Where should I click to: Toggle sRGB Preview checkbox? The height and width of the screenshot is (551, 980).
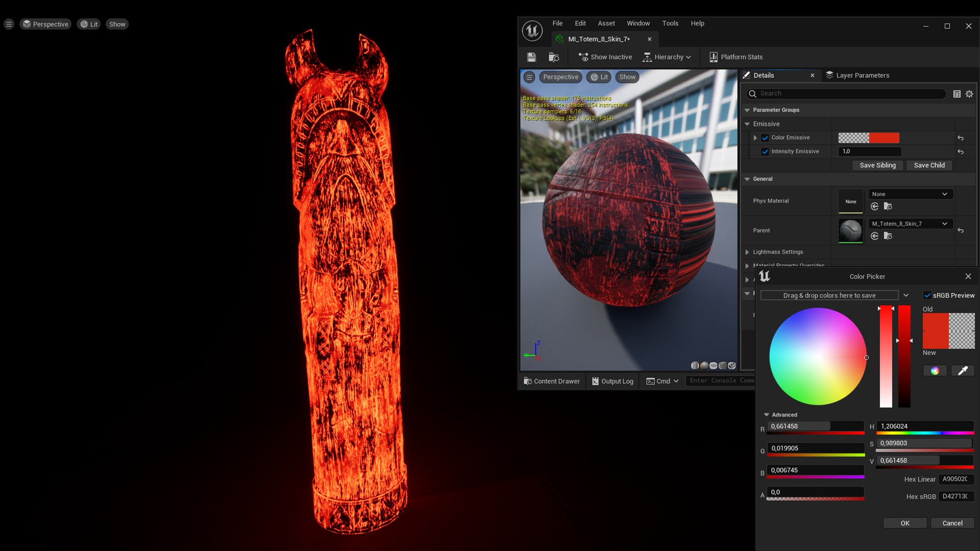point(927,295)
